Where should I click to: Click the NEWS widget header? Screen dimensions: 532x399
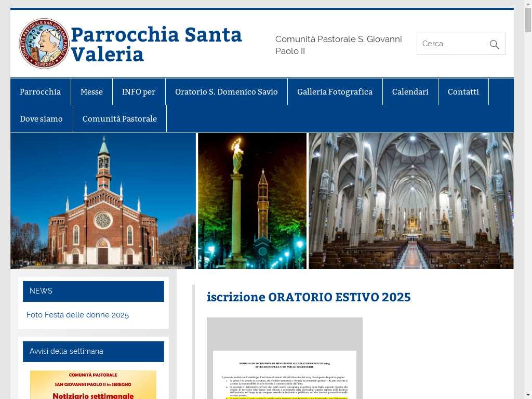point(94,291)
